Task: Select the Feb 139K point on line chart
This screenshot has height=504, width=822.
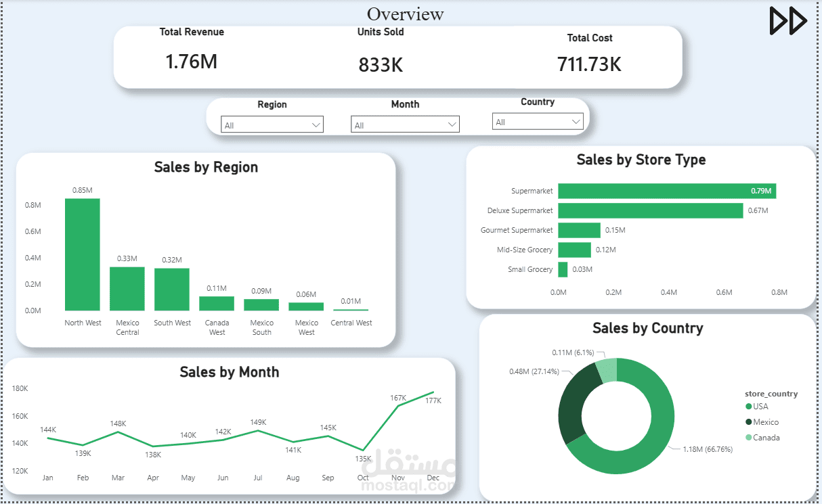Action: tap(83, 445)
